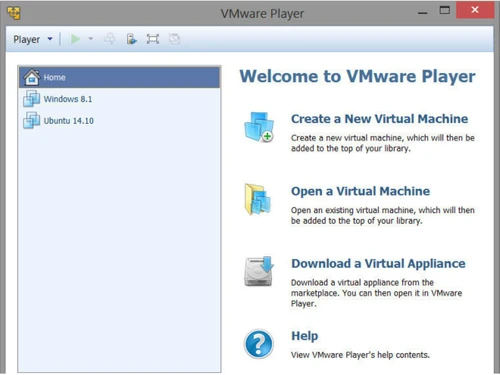Click the Unity mode toolbar icon
Screen dimensions: 500x375
174,39
